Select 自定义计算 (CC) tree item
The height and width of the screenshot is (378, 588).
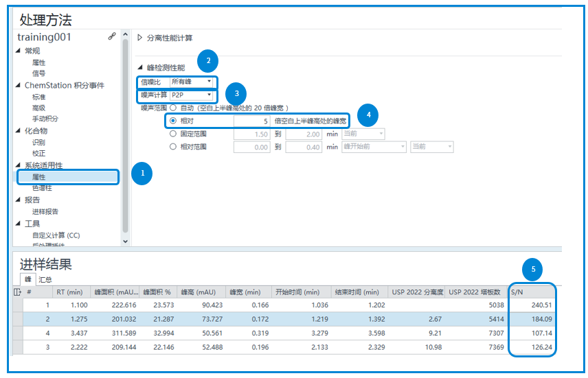[x=56, y=235]
